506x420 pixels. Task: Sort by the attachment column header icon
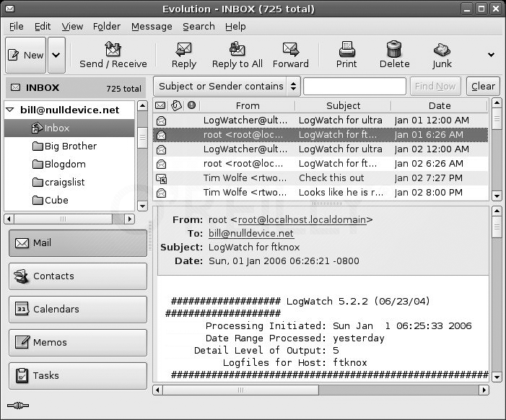[176, 105]
